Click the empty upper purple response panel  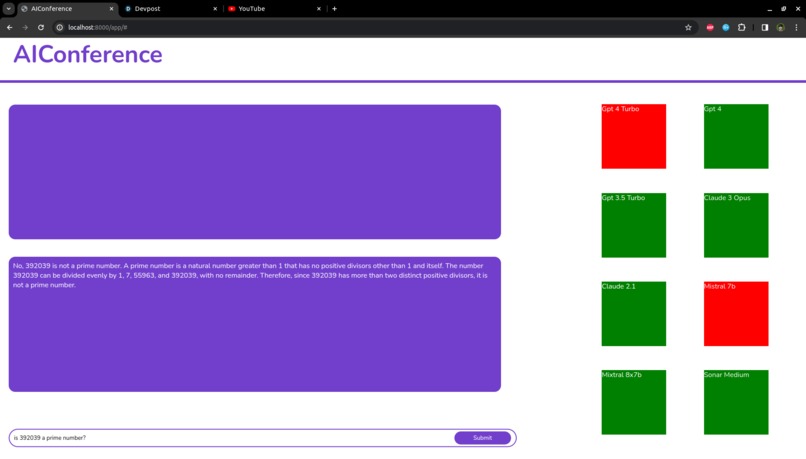[254, 172]
